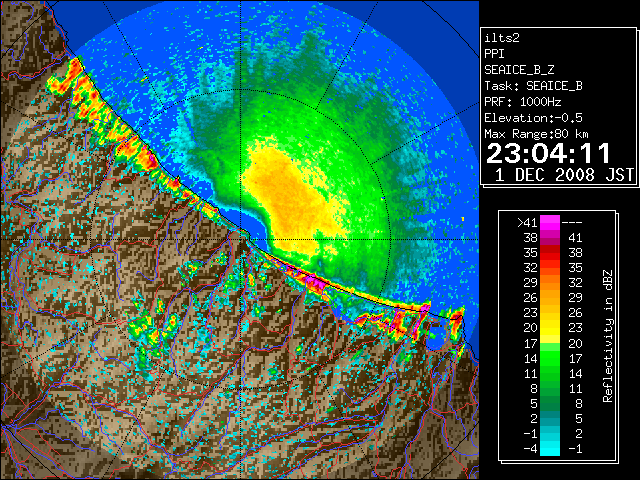Select the "Task: SEAICE_B" line
The height and width of the screenshot is (480, 640).
[533, 86]
